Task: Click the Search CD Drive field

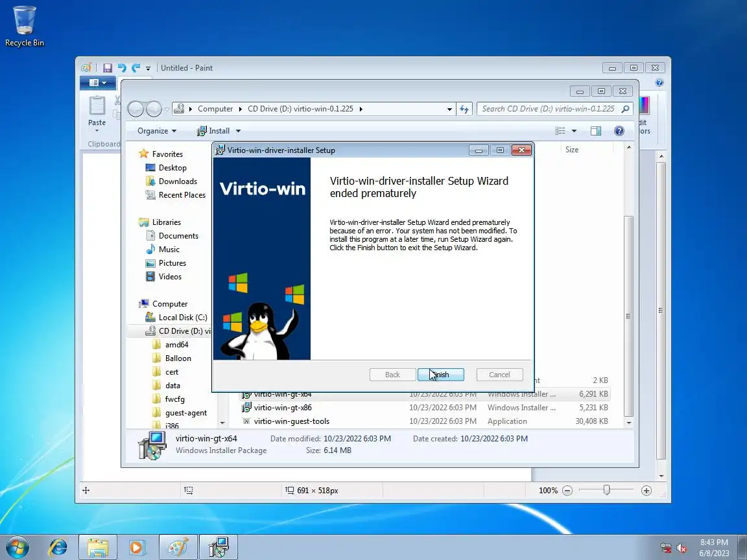Action: (x=554, y=109)
